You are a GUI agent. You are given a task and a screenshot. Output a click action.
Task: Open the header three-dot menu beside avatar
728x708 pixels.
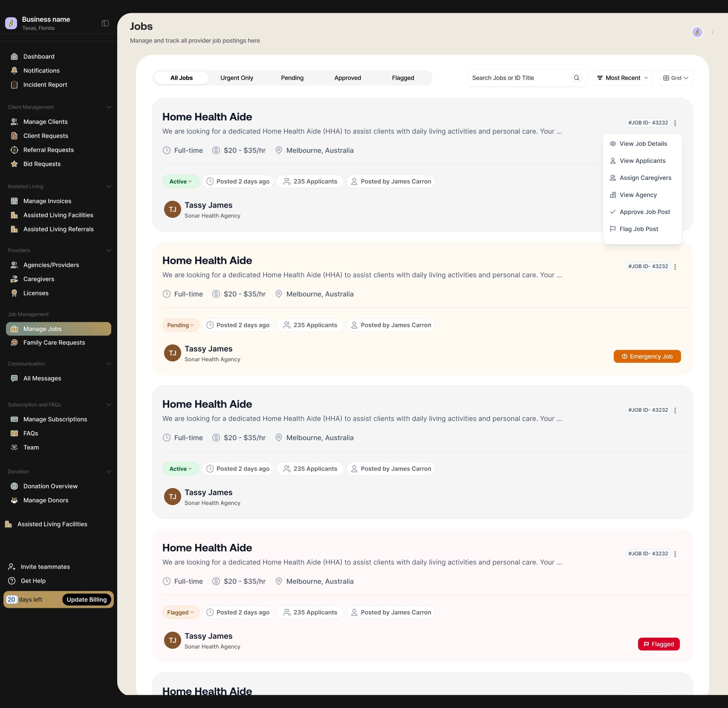[713, 32]
